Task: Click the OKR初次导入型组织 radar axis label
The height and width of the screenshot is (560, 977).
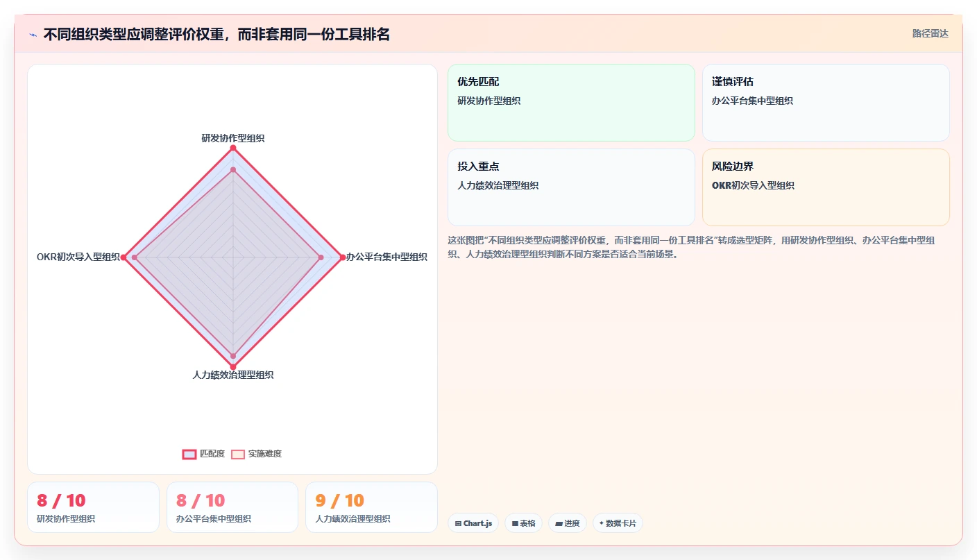Action: point(78,257)
